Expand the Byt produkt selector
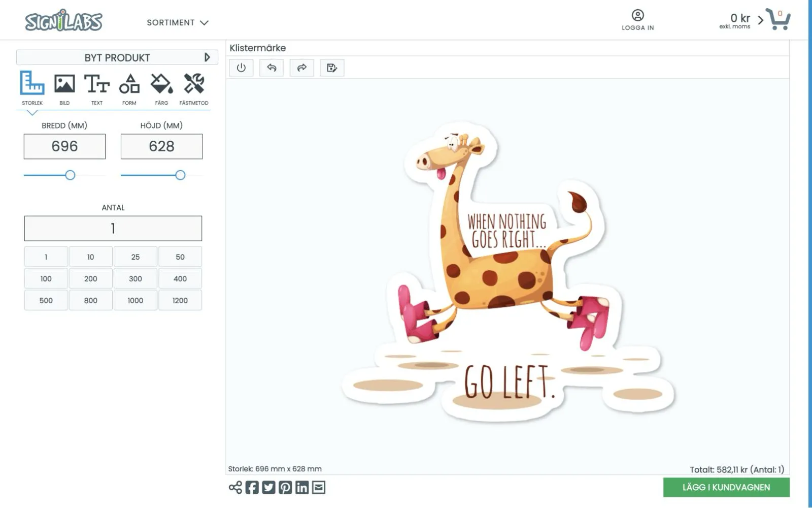 coord(117,57)
